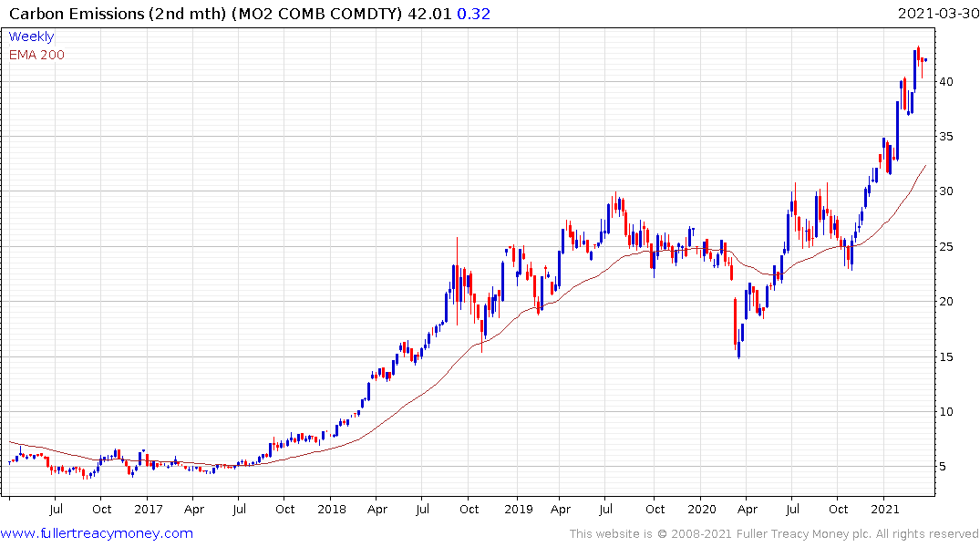This screenshot has height=547, width=980.
Task: Click the 25 price axis label
Action: (946, 247)
